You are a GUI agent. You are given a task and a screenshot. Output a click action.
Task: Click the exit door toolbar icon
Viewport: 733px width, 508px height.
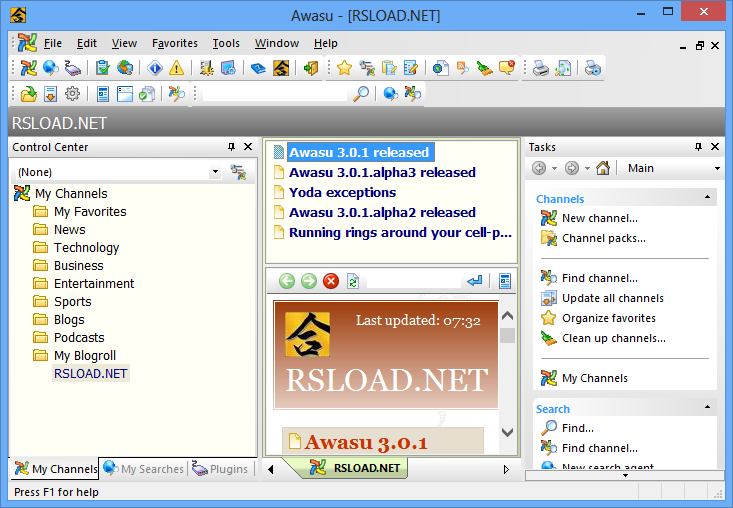(x=310, y=68)
